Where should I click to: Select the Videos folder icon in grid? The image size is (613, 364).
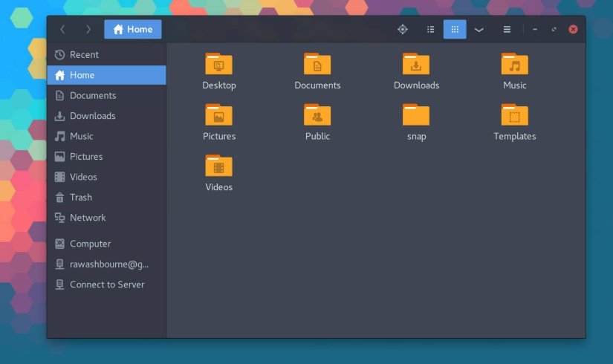219,166
